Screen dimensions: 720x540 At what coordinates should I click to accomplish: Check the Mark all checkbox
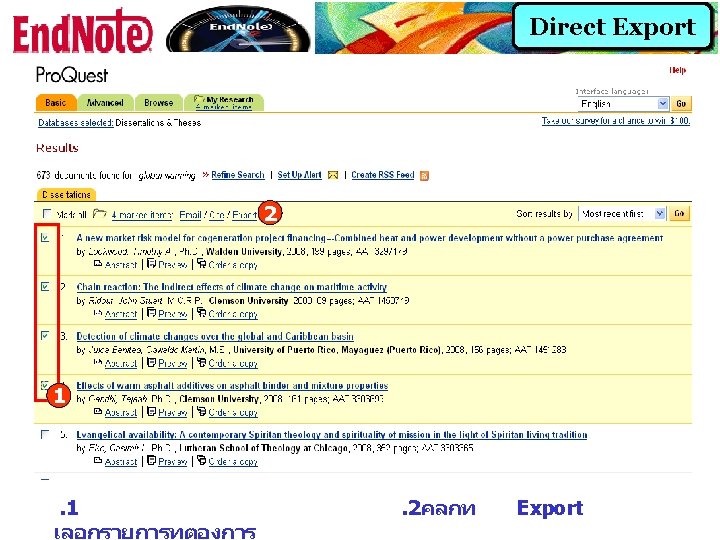point(47,214)
